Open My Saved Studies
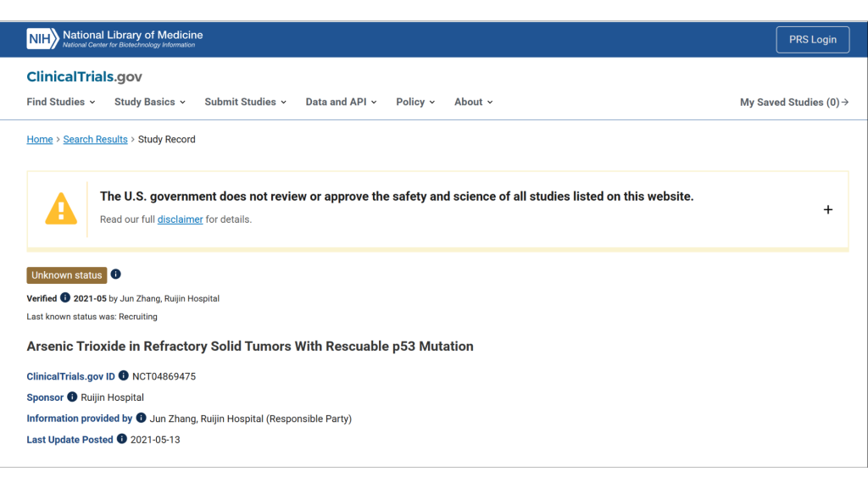This screenshot has width=868, height=488. pyautogui.click(x=794, y=103)
